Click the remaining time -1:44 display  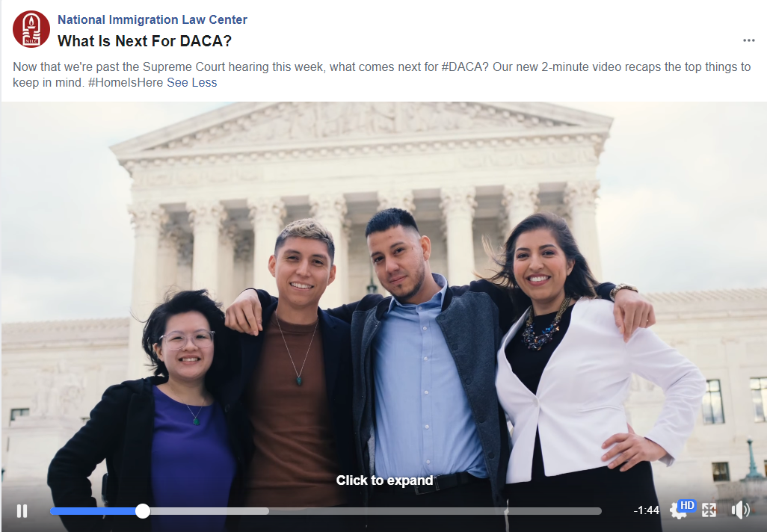646,511
